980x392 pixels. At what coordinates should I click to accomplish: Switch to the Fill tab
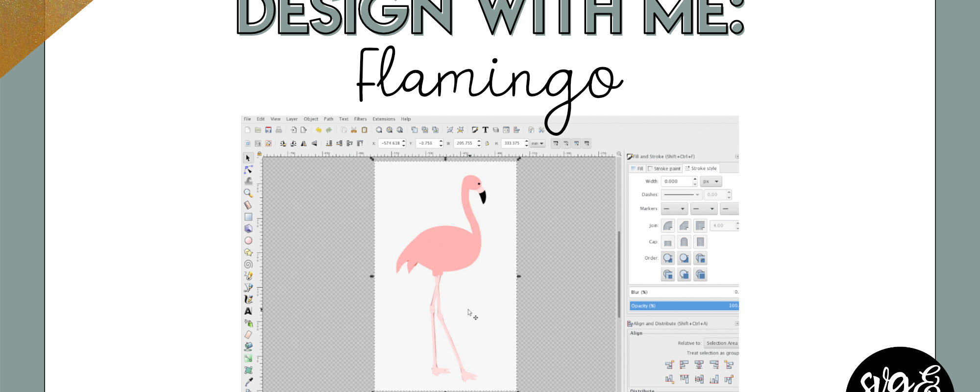pyautogui.click(x=637, y=169)
